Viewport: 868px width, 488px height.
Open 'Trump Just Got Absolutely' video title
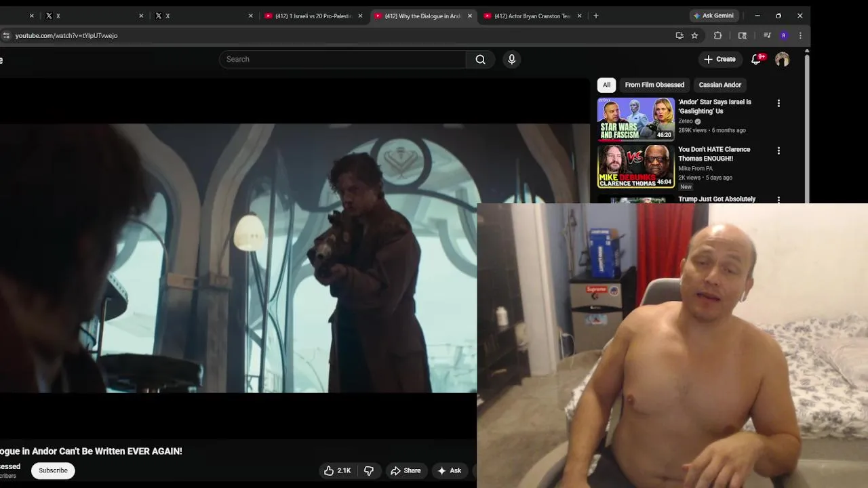click(x=717, y=199)
